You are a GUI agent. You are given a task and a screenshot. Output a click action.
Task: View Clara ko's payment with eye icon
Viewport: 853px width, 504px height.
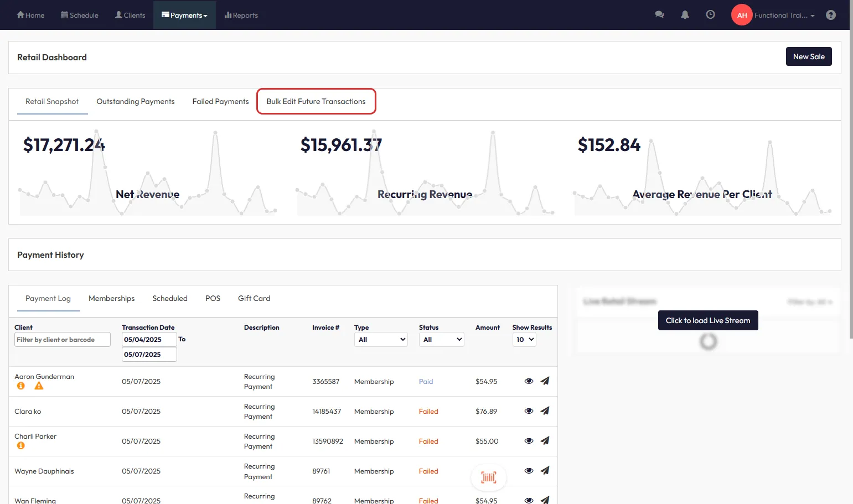[529, 411]
